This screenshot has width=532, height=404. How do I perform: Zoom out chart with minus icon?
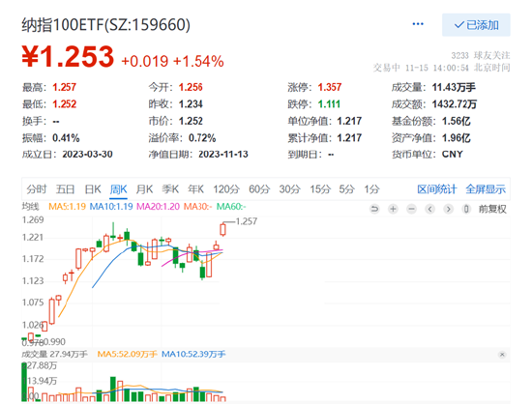click(411, 209)
